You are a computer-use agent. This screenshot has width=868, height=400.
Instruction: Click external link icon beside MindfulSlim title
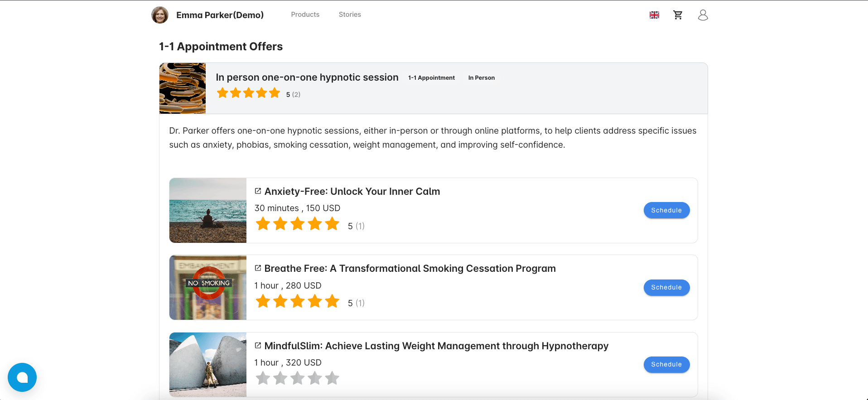(258, 346)
